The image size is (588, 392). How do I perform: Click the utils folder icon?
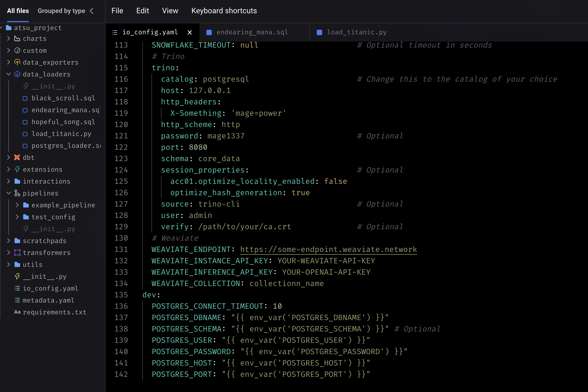click(17, 265)
